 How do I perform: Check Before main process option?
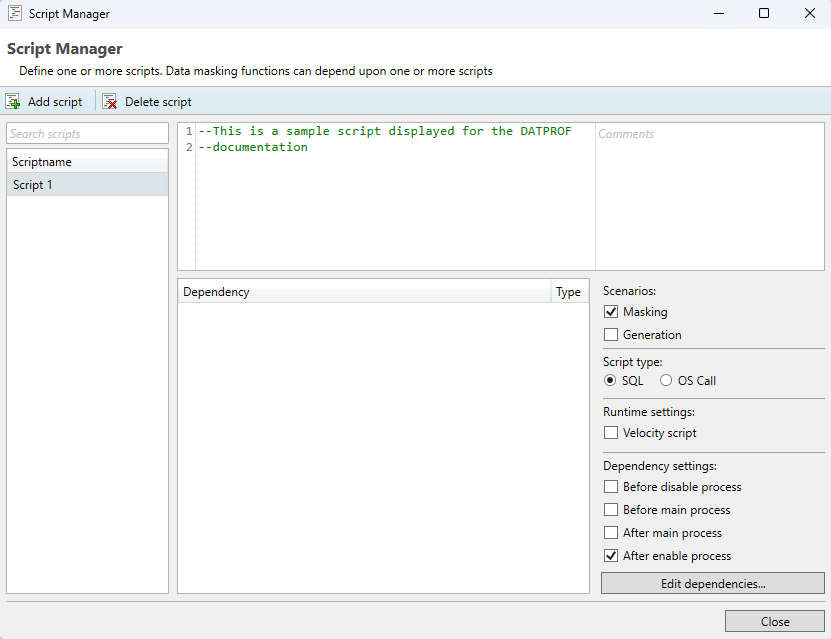[x=611, y=510]
